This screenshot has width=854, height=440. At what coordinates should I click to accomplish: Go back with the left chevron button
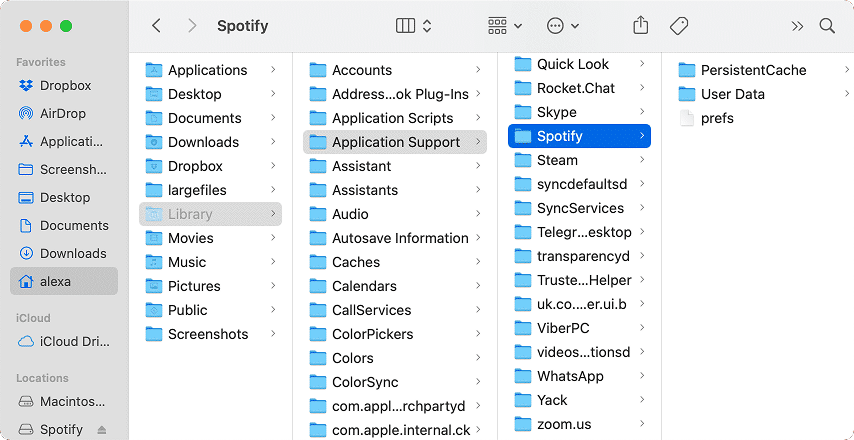coord(156,26)
